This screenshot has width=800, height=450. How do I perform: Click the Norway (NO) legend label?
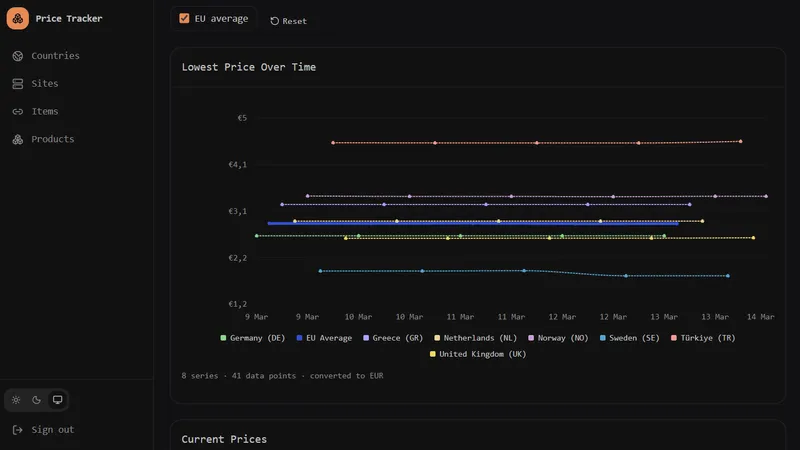(563, 338)
